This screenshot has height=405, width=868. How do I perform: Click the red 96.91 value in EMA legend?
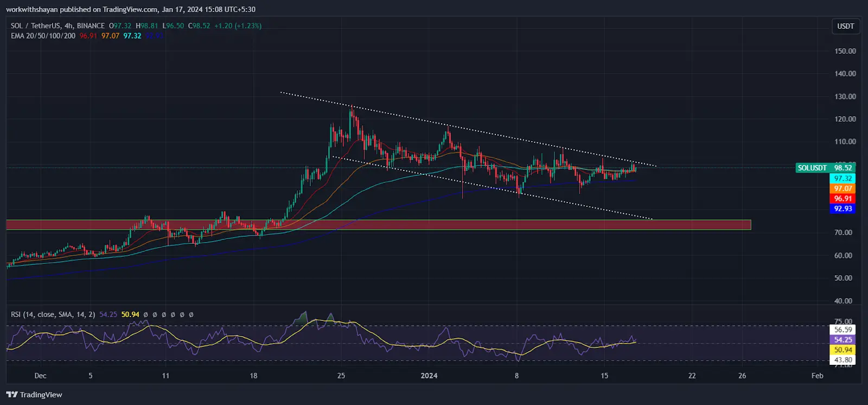pos(88,36)
